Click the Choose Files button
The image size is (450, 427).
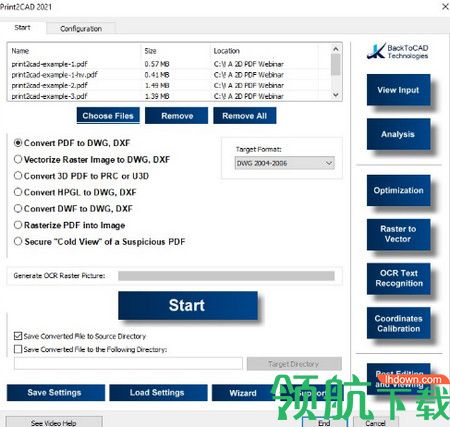108,116
